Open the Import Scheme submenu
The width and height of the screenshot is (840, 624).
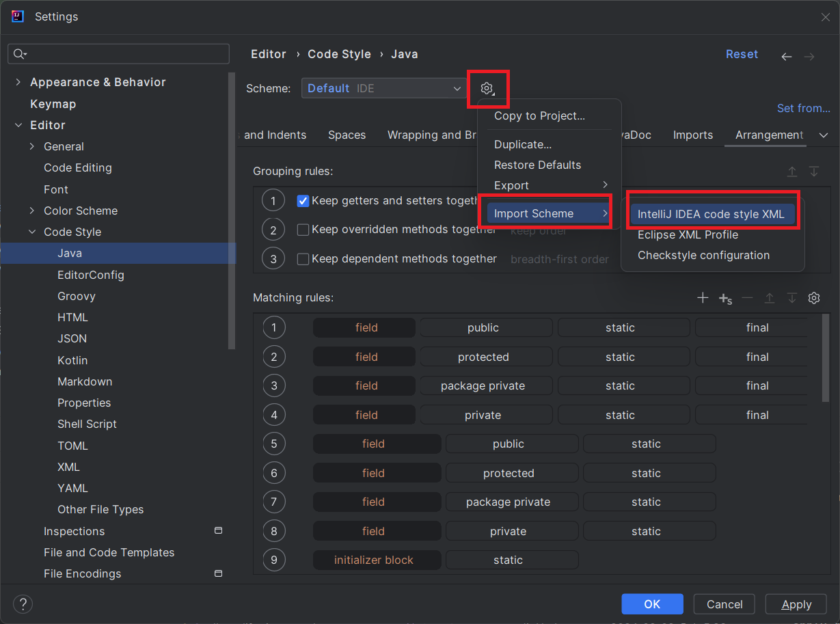[550, 213]
